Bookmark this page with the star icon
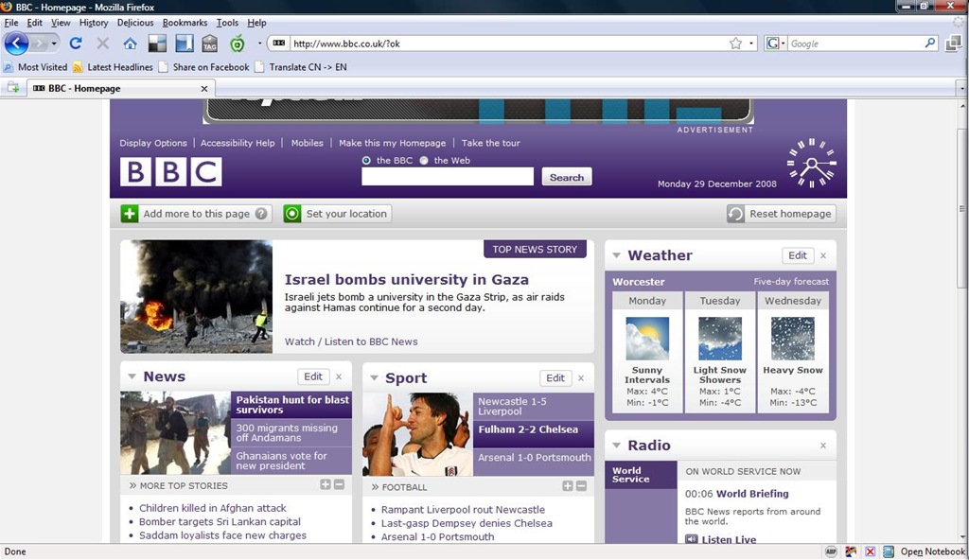This screenshot has height=560, width=969. 735,44
